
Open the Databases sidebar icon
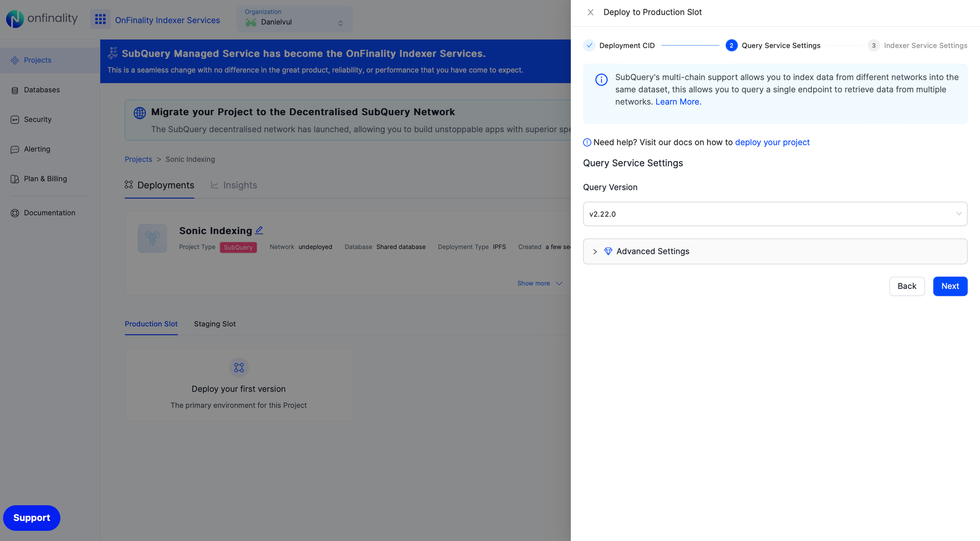click(14, 90)
